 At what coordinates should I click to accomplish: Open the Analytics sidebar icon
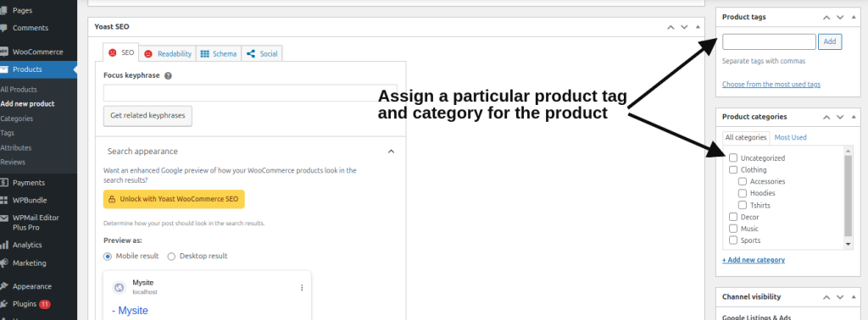(x=3, y=245)
